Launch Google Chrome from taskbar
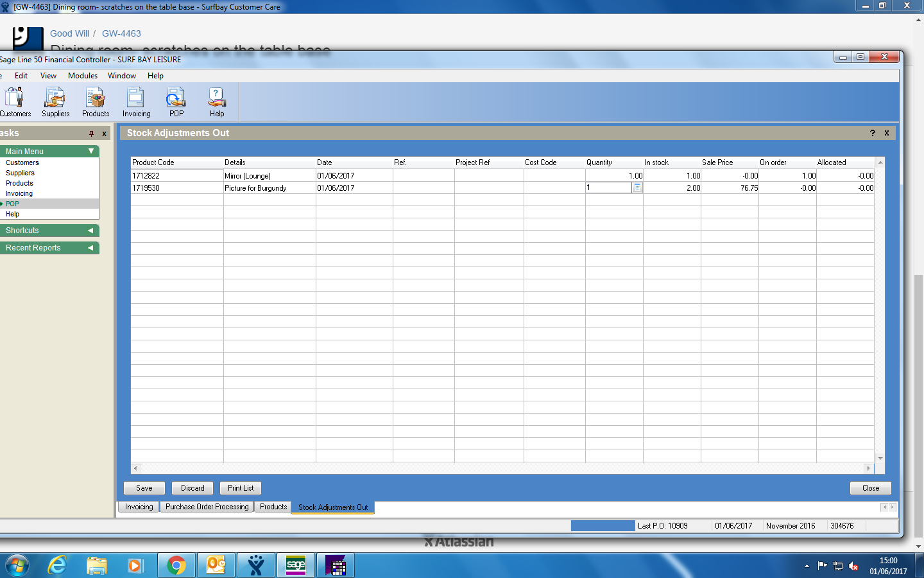This screenshot has height=578, width=924. 176,565
